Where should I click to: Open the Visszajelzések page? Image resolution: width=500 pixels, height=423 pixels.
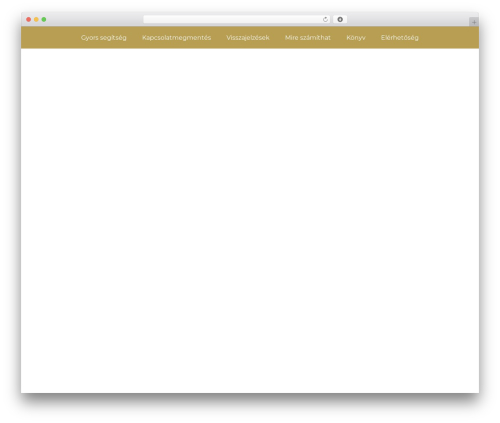coord(248,38)
